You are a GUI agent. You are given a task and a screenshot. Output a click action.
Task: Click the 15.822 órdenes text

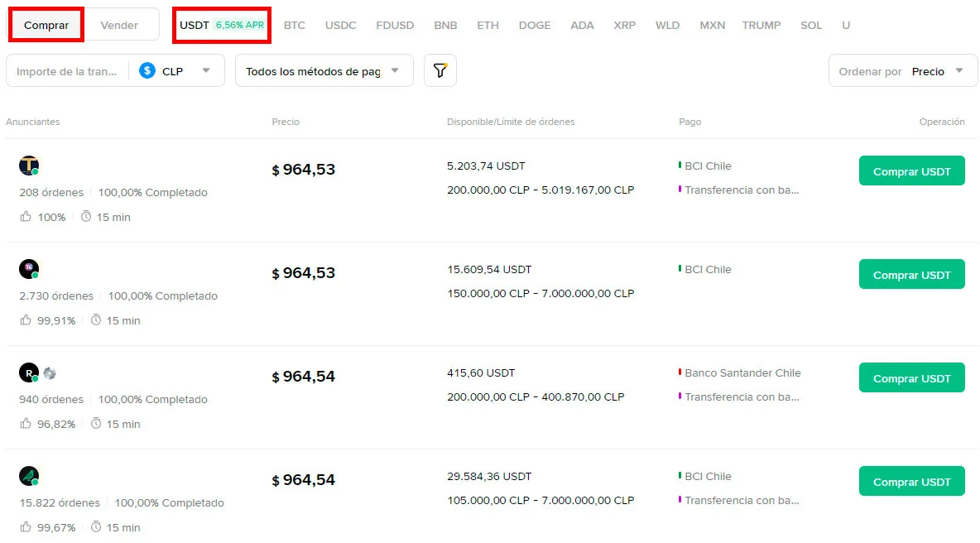(60, 503)
